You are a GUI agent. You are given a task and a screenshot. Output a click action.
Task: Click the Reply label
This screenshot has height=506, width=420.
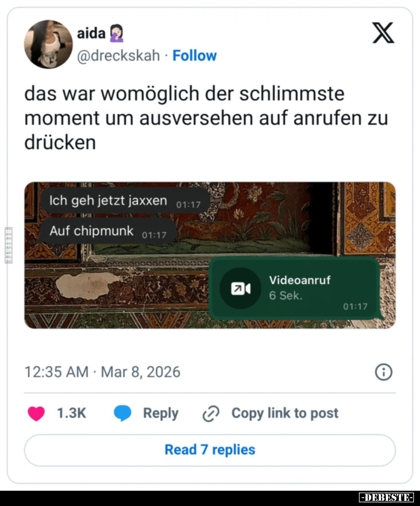click(161, 413)
